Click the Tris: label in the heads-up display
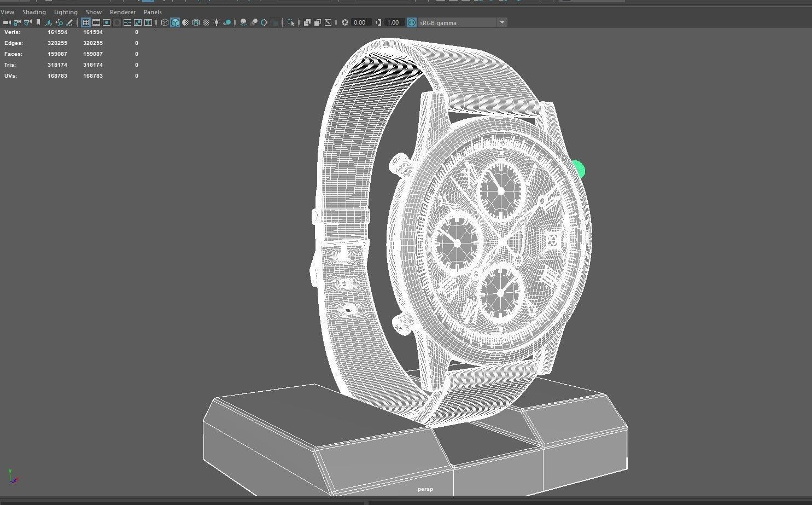This screenshot has height=505, width=812. click(x=11, y=65)
